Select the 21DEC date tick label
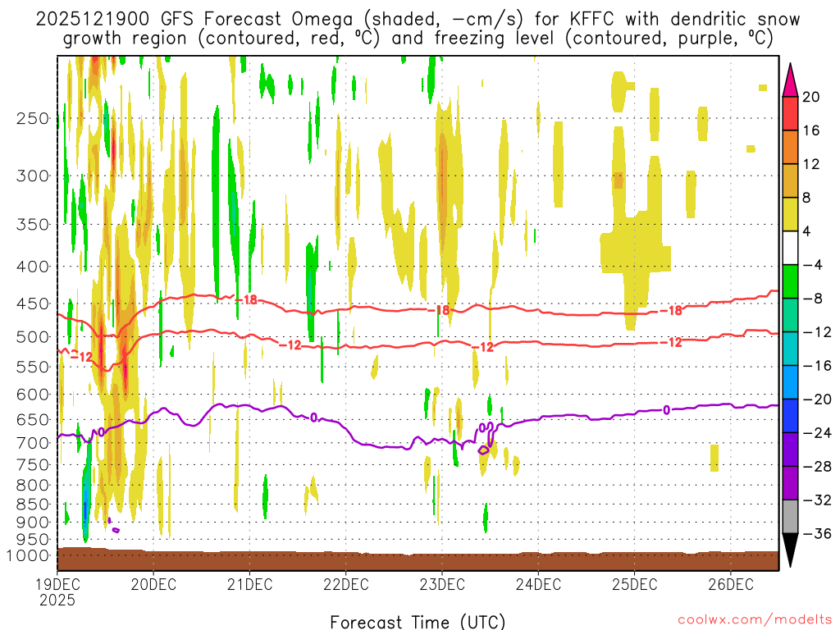The image size is (840, 630). (x=249, y=584)
